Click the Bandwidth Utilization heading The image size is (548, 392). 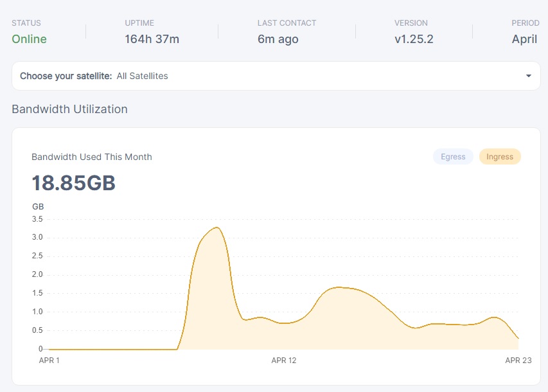point(69,109)
